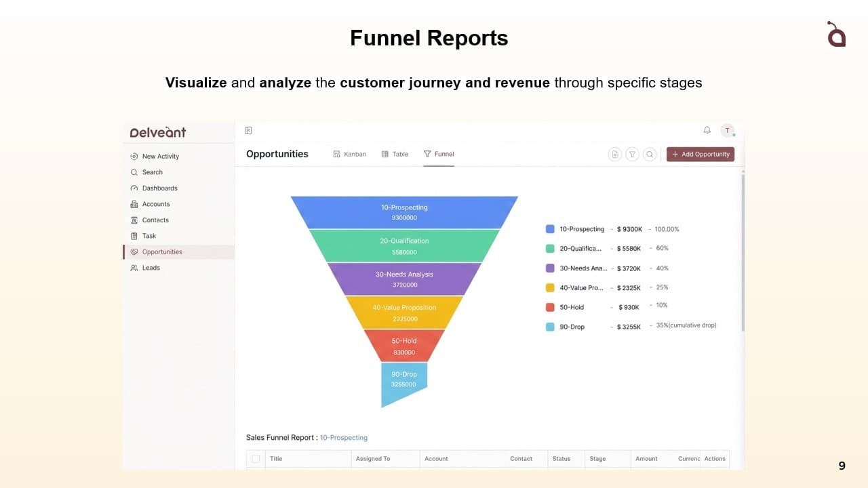868x488 pixels.
Task: Click the green 20-Qualification color swatch
Action: (549, 248)
